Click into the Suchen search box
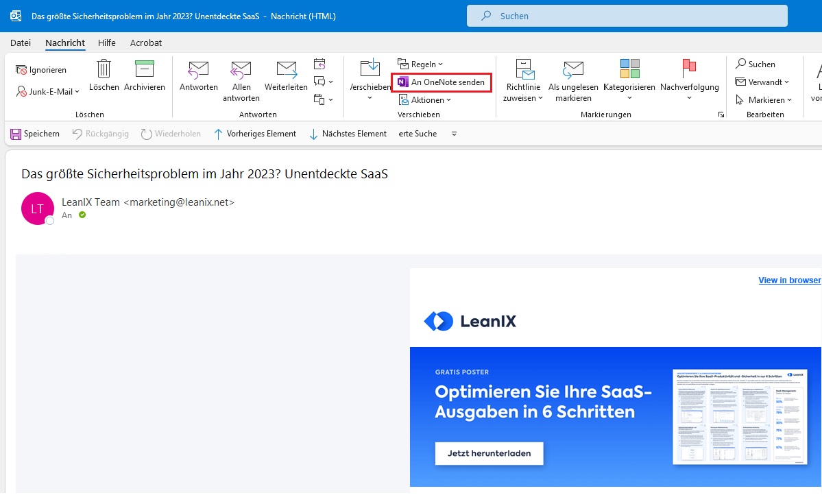 pos(627,16)
